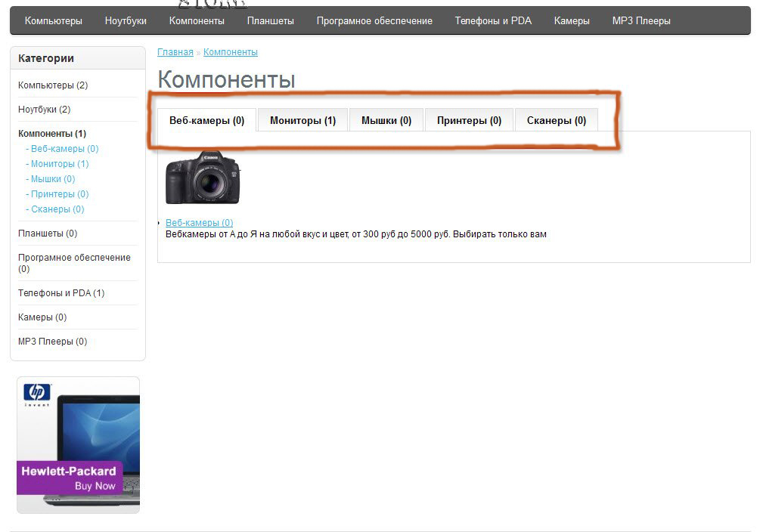Viewport: 760px width, 532px height.
Task: Click the Canon camera product image
Action: coord(203,178)
